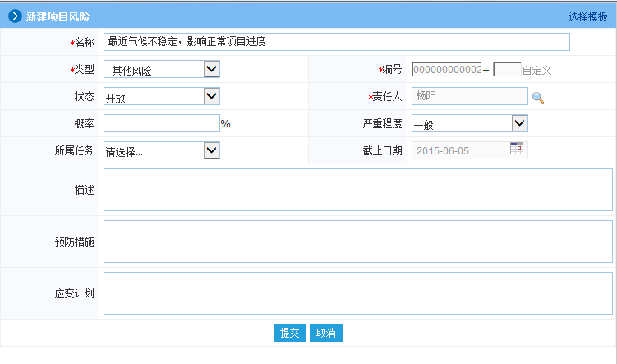The height and width of the screenshot is (364, 617).
Task: Click the 编号 number field
Action: coord(446,70)
